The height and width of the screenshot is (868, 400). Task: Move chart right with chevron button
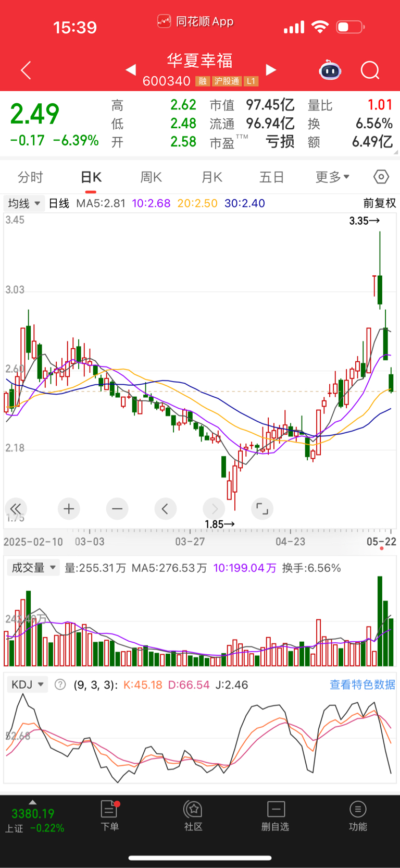[214, 508]
